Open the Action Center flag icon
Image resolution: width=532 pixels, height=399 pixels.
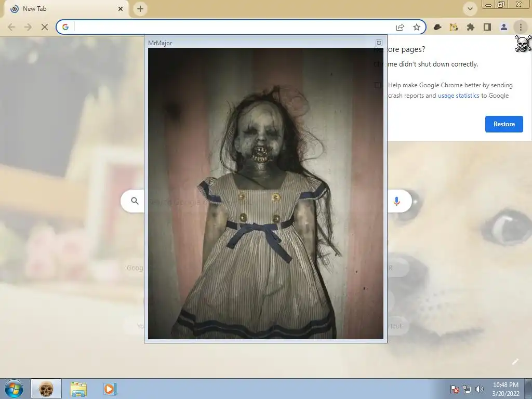click(455, 389)
